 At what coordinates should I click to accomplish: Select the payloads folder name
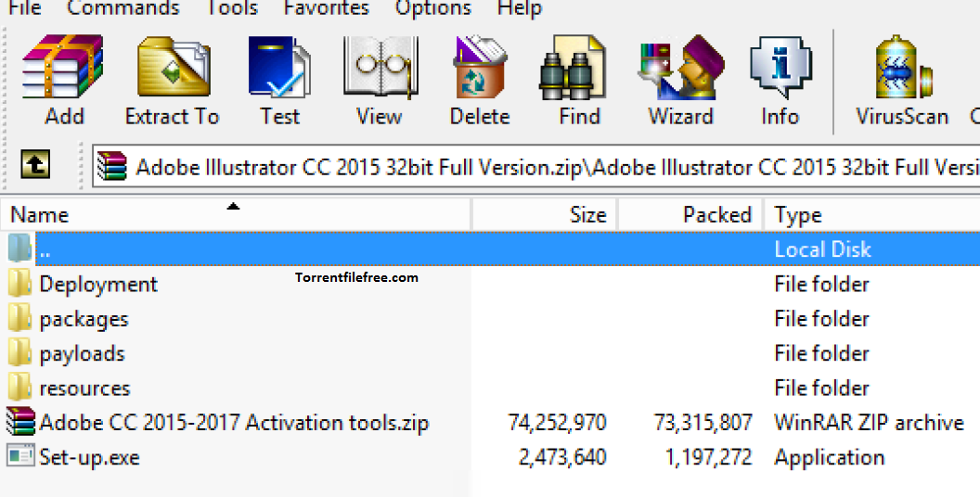coord(82,353)
